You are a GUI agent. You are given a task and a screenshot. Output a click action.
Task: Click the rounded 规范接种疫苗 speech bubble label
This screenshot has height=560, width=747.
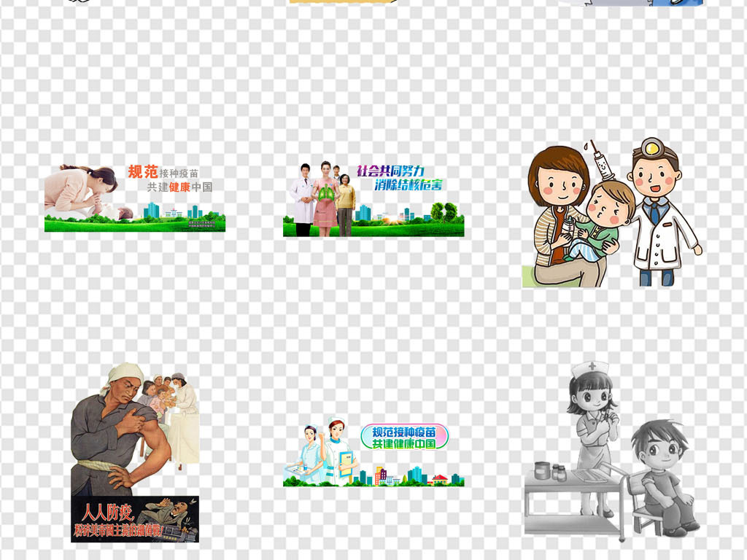click(404, 437)
